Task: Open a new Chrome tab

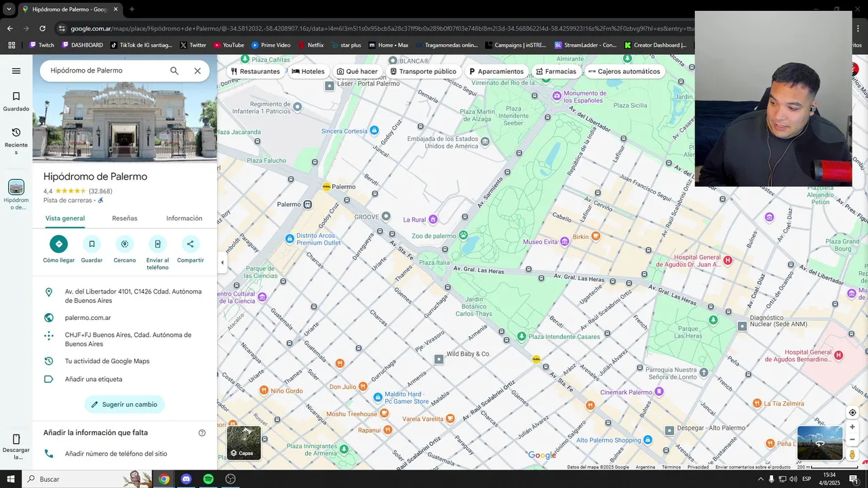Action: click(132, 9)
